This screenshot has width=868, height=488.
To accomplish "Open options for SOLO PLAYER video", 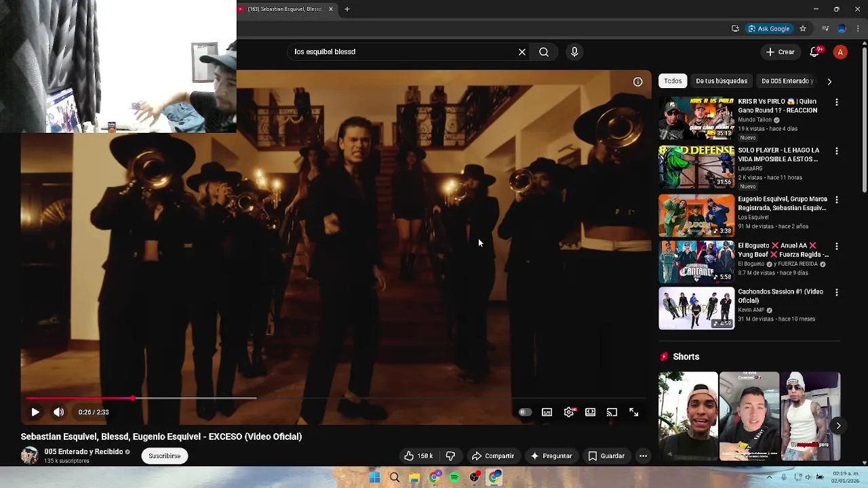I will point(836,151).
